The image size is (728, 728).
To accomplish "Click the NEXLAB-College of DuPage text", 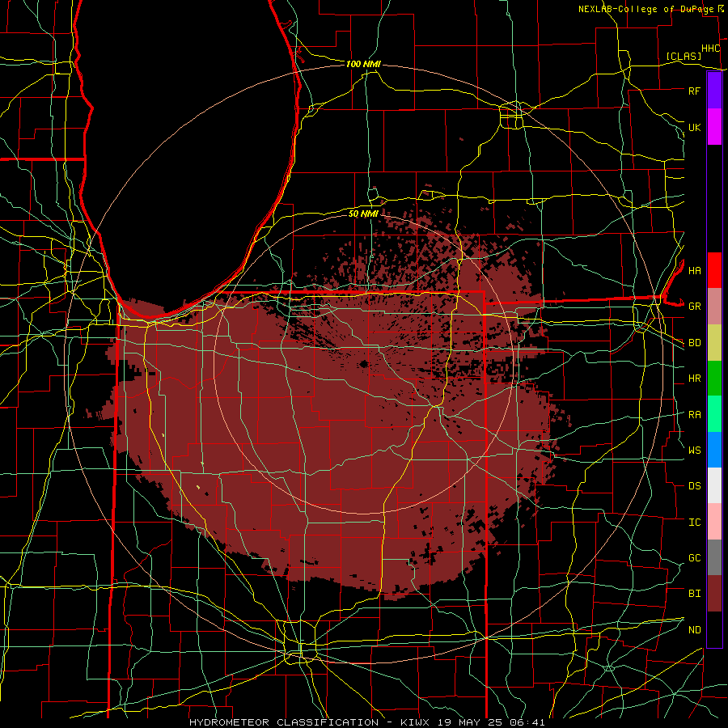I will click(645, 9).
